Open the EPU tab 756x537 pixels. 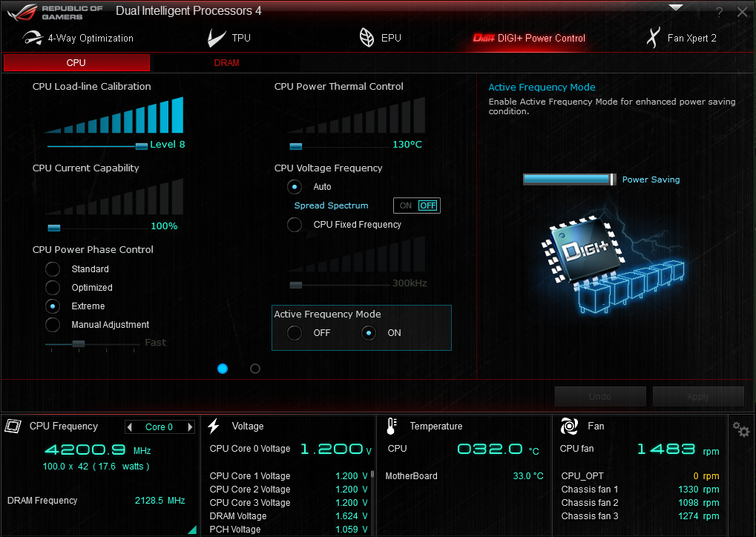click(x=381, y=38)
